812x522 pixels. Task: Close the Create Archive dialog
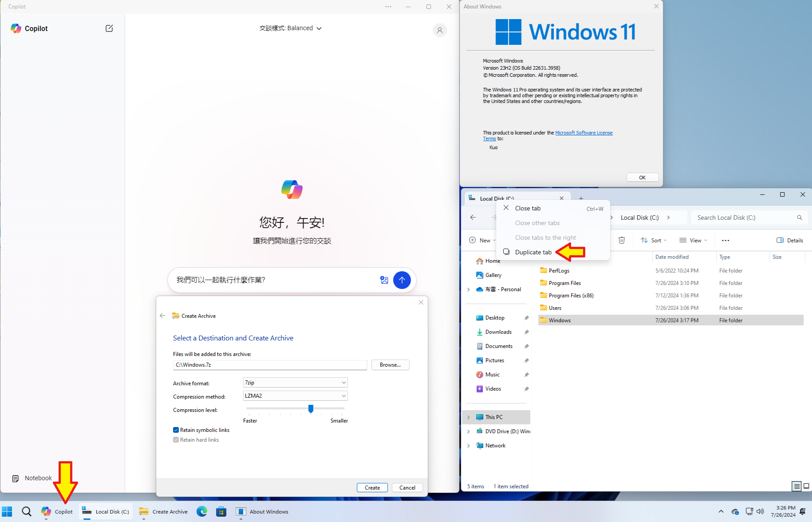tap(421, 302)
